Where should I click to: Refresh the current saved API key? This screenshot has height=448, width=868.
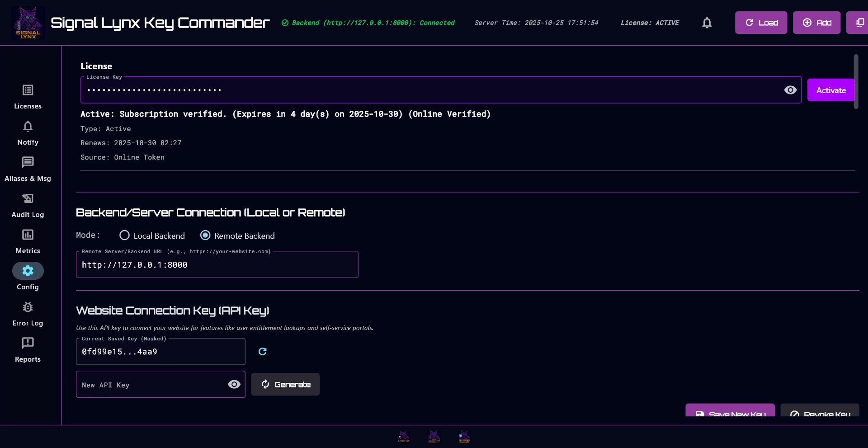tap(262, 351)
